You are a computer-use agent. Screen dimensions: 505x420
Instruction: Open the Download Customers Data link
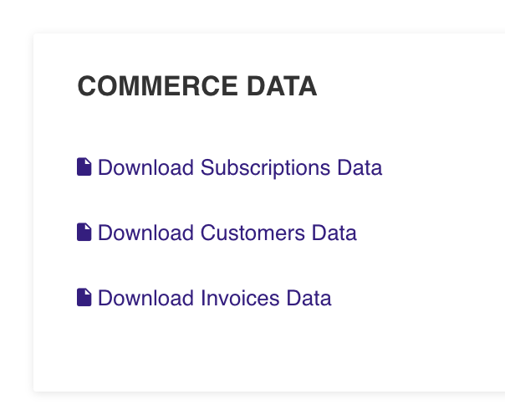pyautogui.click(x=217, y=233)
